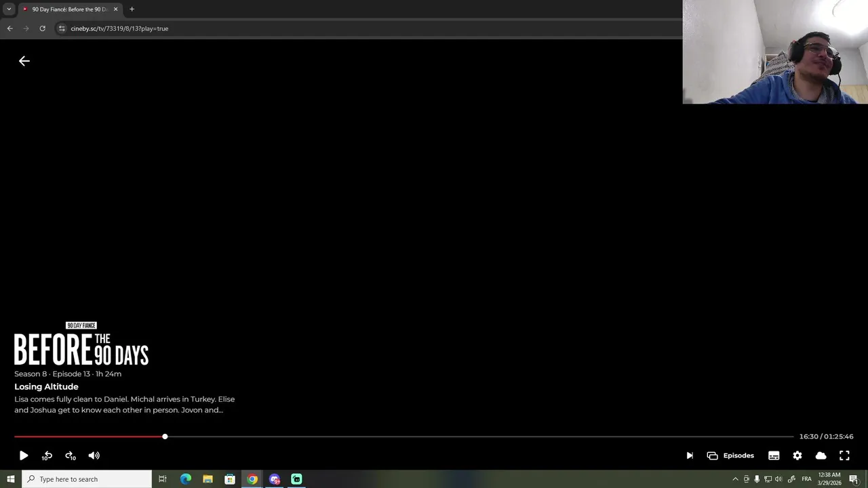Select the 90 Day Fiancé browser tab

click(69, 9)
